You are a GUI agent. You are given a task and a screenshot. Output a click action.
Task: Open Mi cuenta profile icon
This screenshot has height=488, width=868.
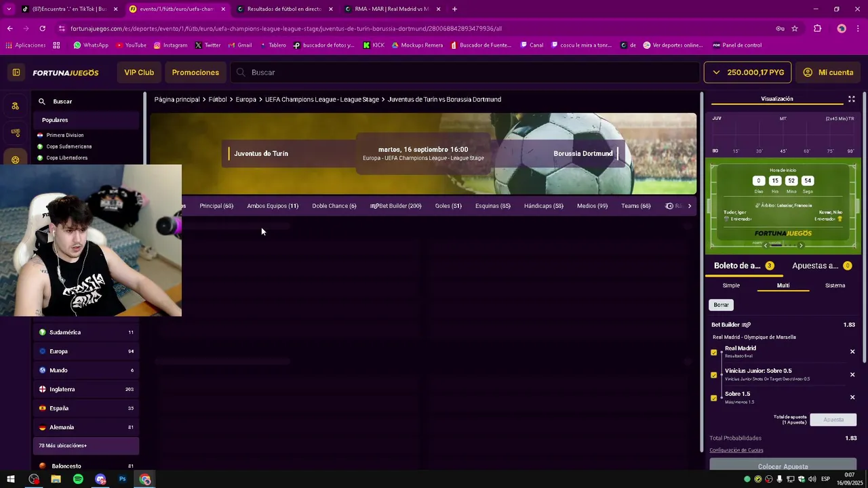808,73
